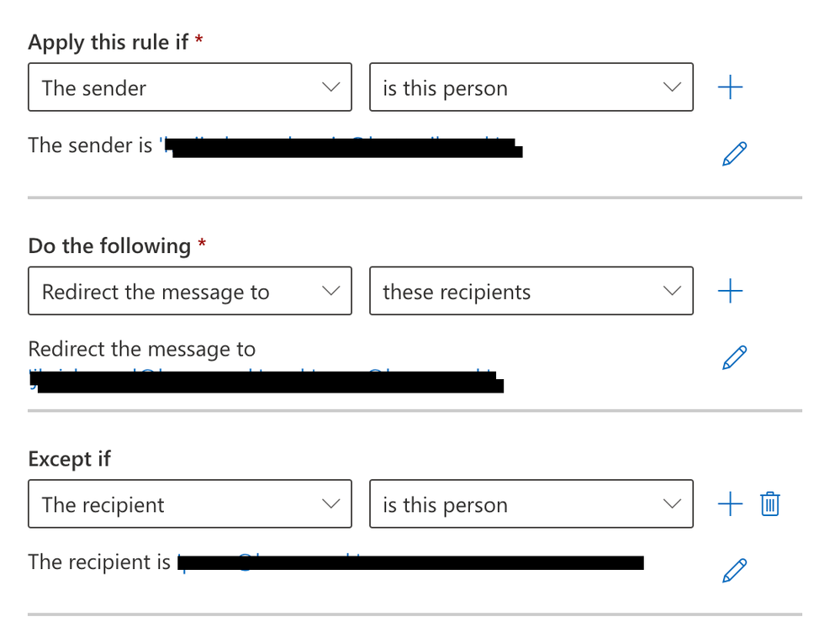This screenshot has height=643, width=840.
Task: Click the redacted excepted recipient link
Action: click(410, 562)
